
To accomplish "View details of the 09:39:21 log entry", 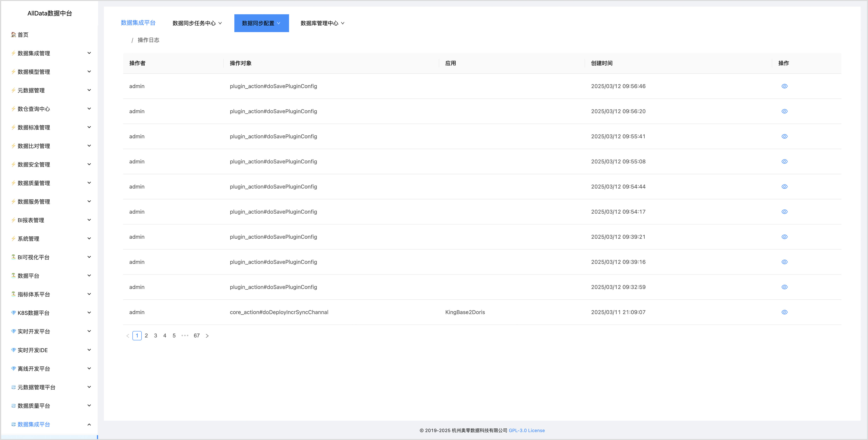I will tap(784, 237).
